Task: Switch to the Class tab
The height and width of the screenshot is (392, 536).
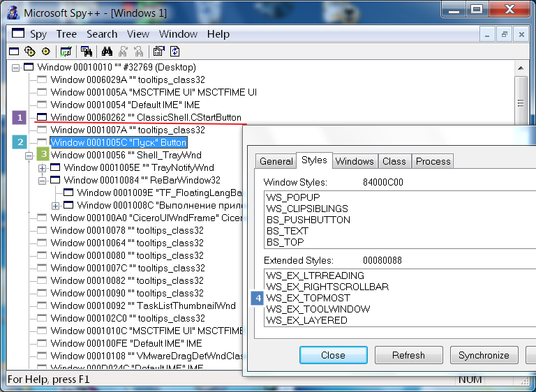Action: click(x=394, y=161)
